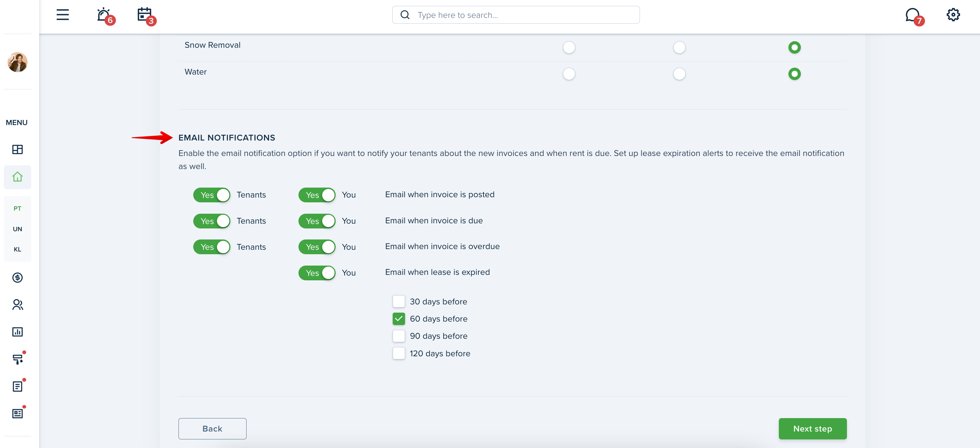Viewport: 980px width, 448px height.
Task: Click the 'Water' row label
Action: [x=196, y=72]
